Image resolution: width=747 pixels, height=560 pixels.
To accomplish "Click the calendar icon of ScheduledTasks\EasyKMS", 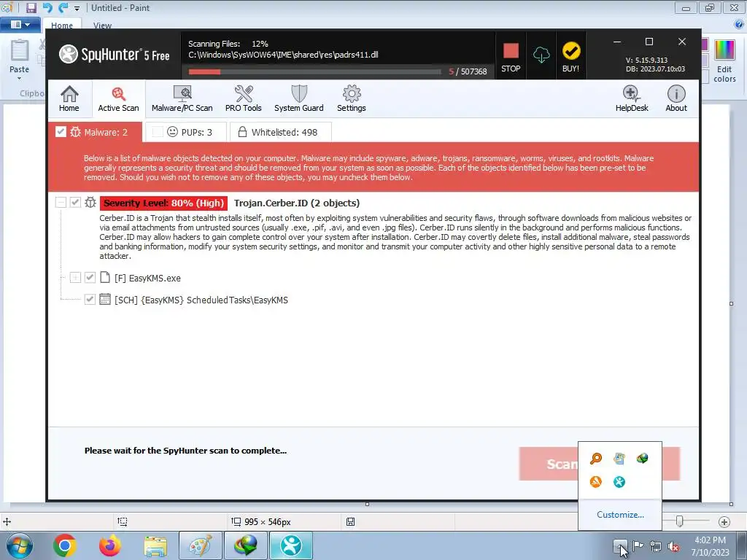I will 105,300.
